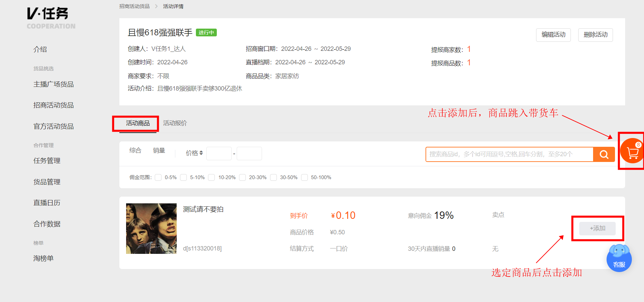Switch to the 活动报价 tab

[175, 123]
